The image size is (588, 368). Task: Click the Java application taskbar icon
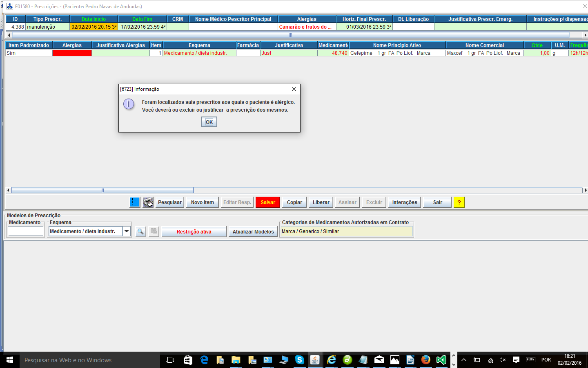[x=315, y=360]
